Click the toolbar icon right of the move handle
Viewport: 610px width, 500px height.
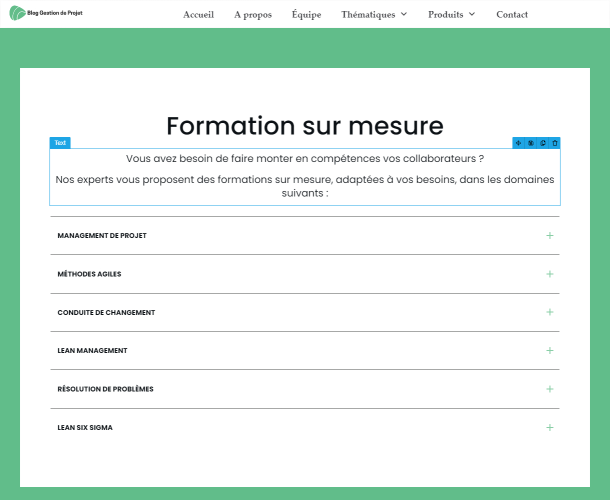[531, 143]
